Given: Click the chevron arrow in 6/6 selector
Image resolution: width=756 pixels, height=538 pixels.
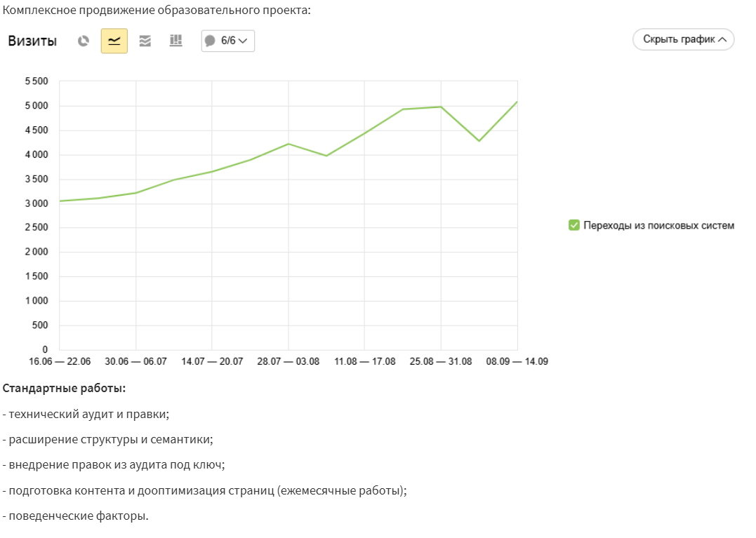Looking at the screenshot, I should click(243, 41).
